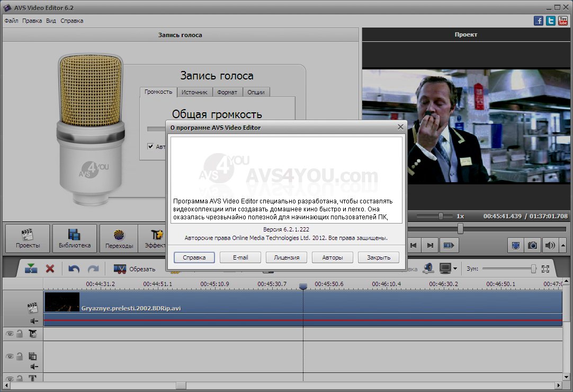Image resolution: width=573 pixels, height=392 pixels.
Task: Switch preview to full screen
Action: [516, 245]
